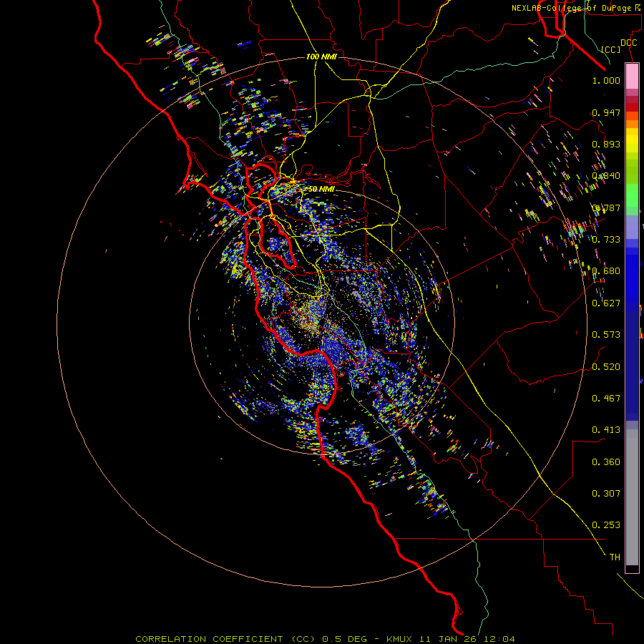Choose the 0.413 scale label

click(x=606, y=430)
